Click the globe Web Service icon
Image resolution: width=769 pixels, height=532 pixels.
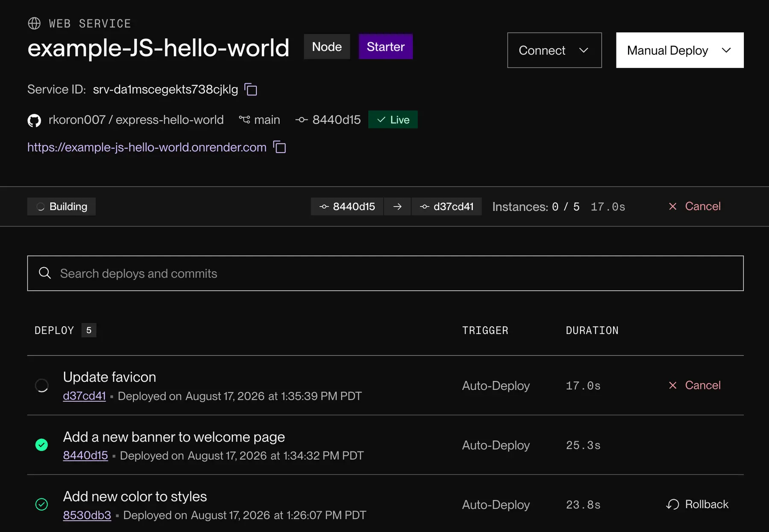tap(34, 23)
